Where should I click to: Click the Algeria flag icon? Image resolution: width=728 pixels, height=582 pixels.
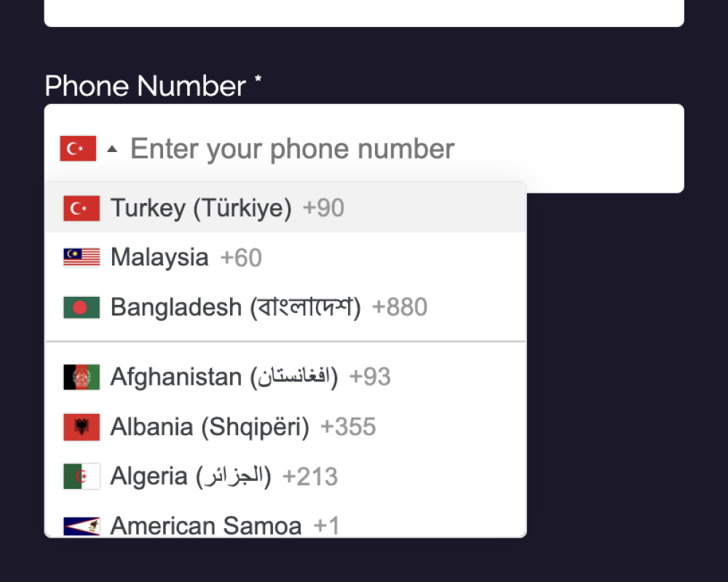(82, 477)
